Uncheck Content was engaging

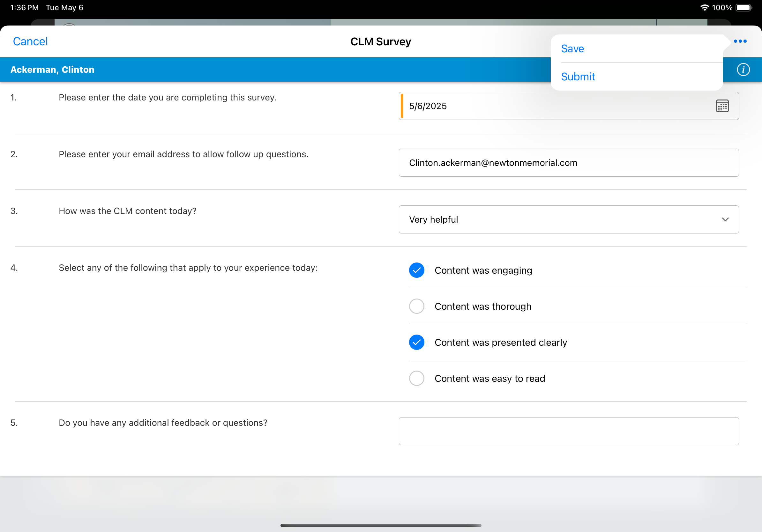(x=416, y=270)
